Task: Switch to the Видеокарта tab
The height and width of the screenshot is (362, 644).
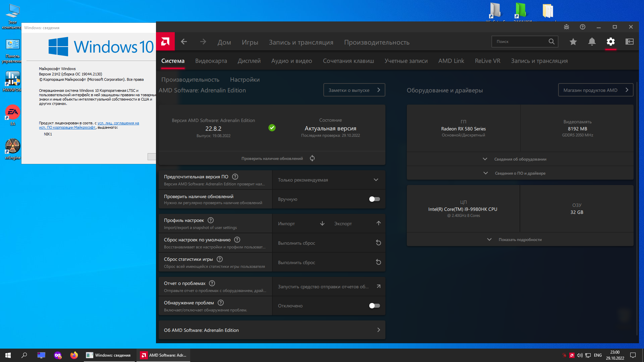Action: pyautogui.click(x=211, y=61)
